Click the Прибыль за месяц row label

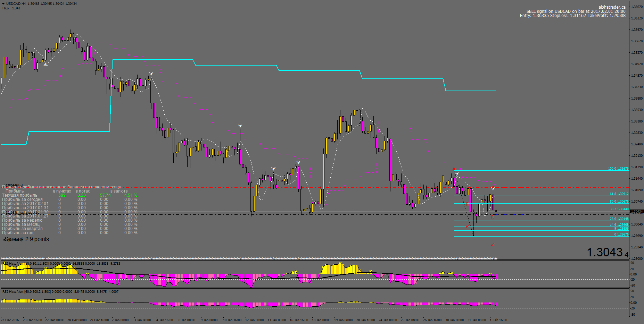click(21, 224)
